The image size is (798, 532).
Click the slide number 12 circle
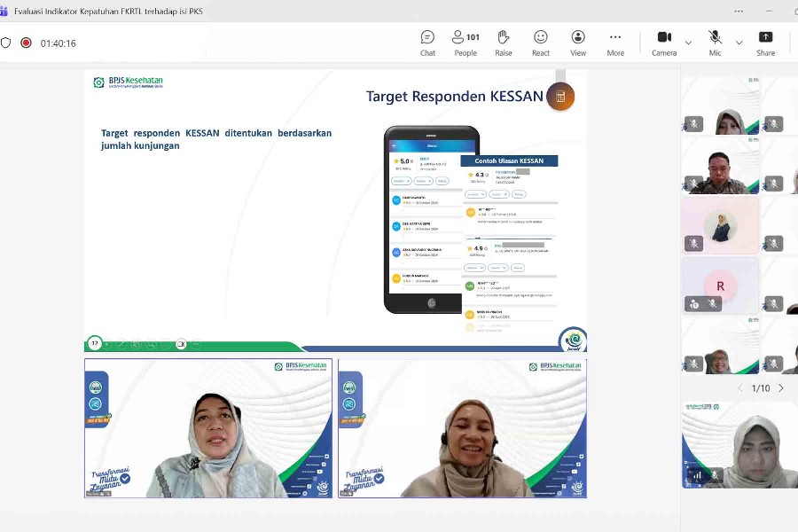(95, 344)
